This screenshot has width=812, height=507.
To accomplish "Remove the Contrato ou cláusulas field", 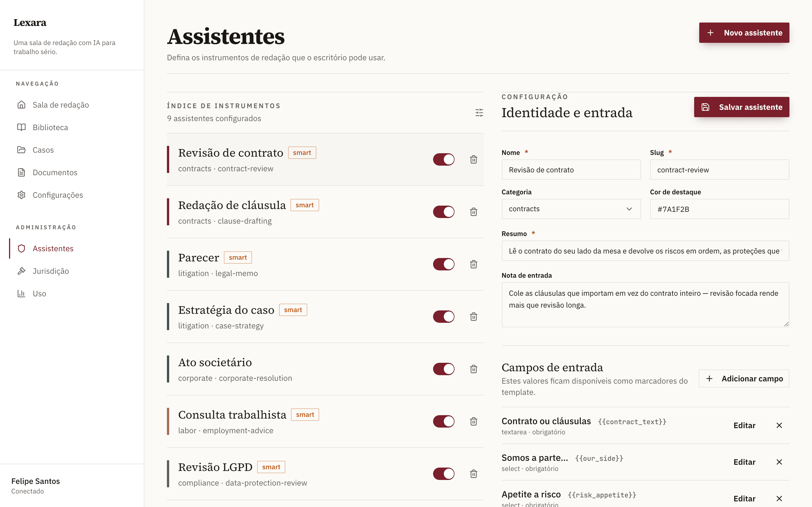I will [x=779, y=426].
